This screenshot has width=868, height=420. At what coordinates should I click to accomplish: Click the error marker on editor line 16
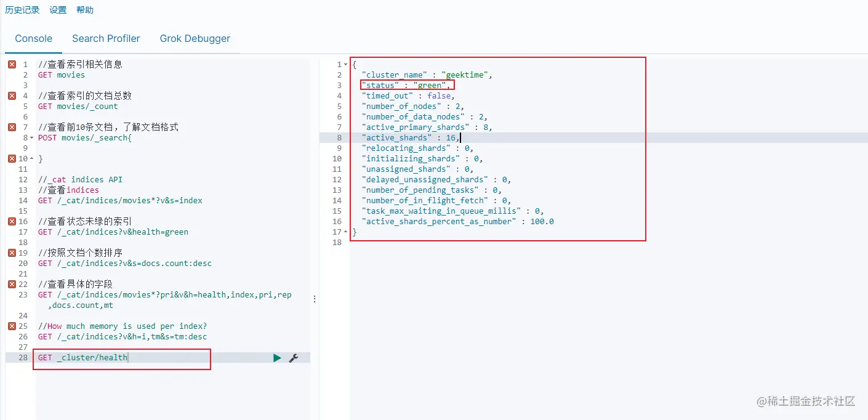point(12,222)
